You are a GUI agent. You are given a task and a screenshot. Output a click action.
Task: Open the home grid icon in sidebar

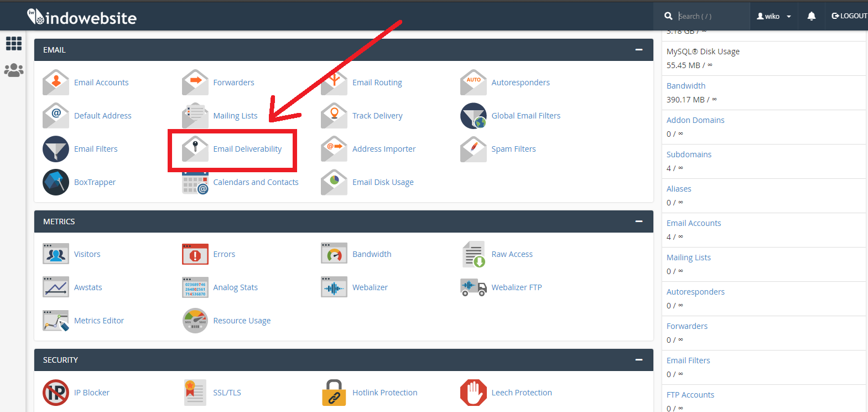tap(13, 43)
